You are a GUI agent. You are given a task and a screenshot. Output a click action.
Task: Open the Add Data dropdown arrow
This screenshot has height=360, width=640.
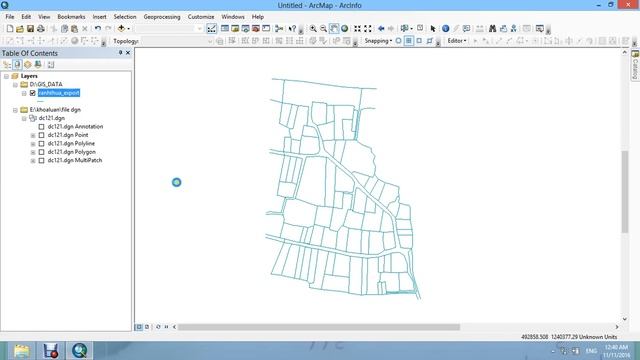(129, 29)
